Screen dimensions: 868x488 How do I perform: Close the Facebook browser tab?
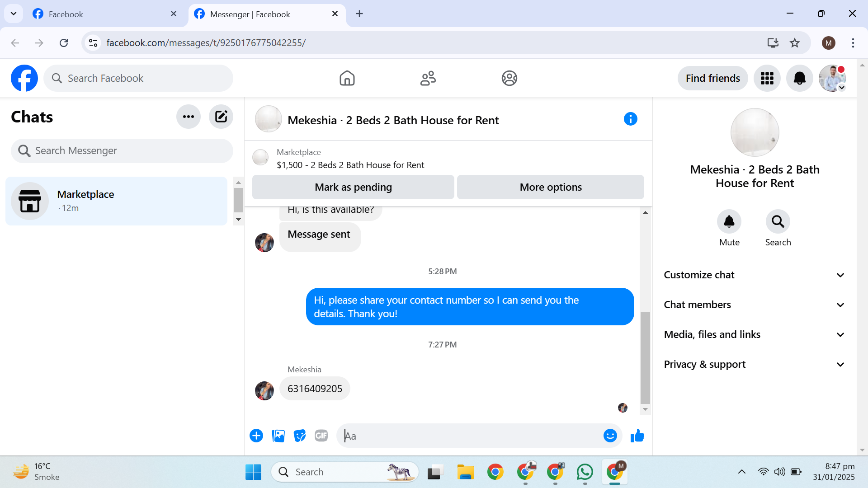coord(174,14)
